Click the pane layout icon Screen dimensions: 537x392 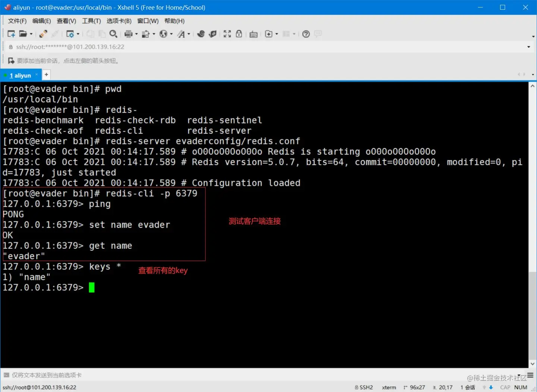[x=286, y=34]
